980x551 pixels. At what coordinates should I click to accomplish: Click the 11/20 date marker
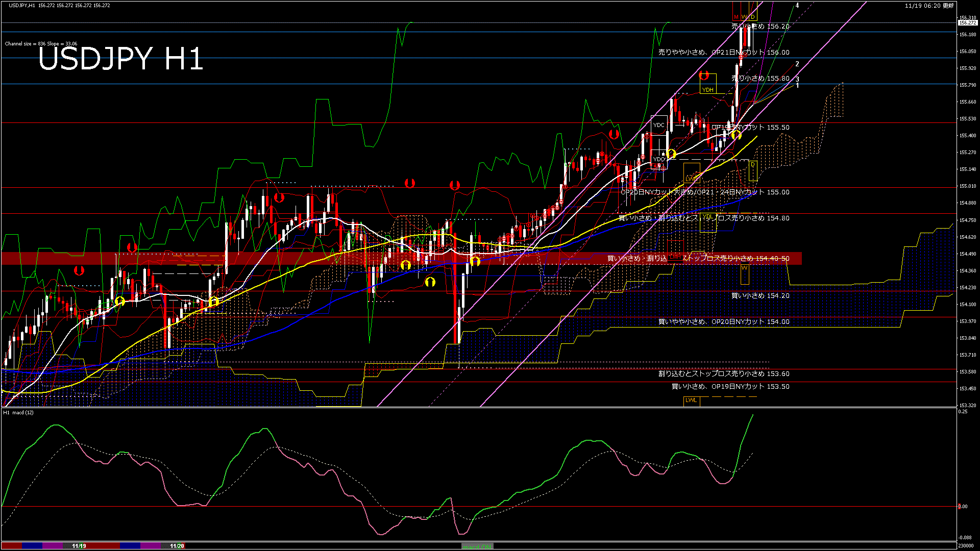177,546
